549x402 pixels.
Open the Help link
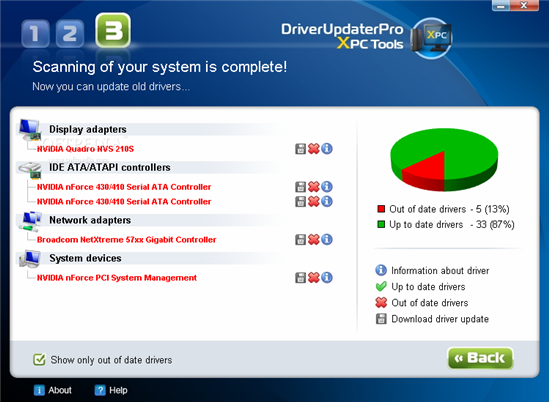(111, 390)
